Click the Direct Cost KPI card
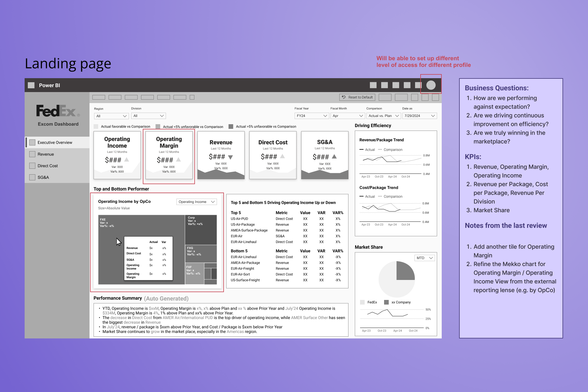Screen dimensions: 588x392 (x=273, y=155)
